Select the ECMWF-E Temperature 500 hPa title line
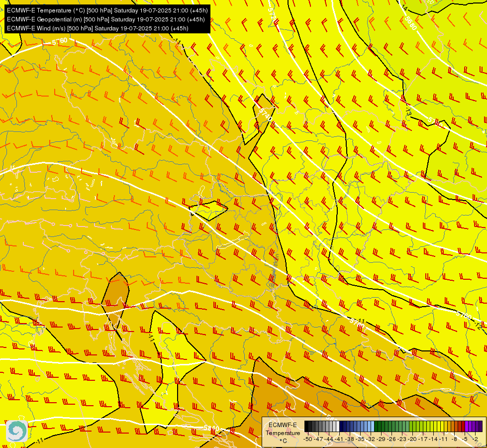The height and width of the screenshot is (448, 487). click(107, 10)
